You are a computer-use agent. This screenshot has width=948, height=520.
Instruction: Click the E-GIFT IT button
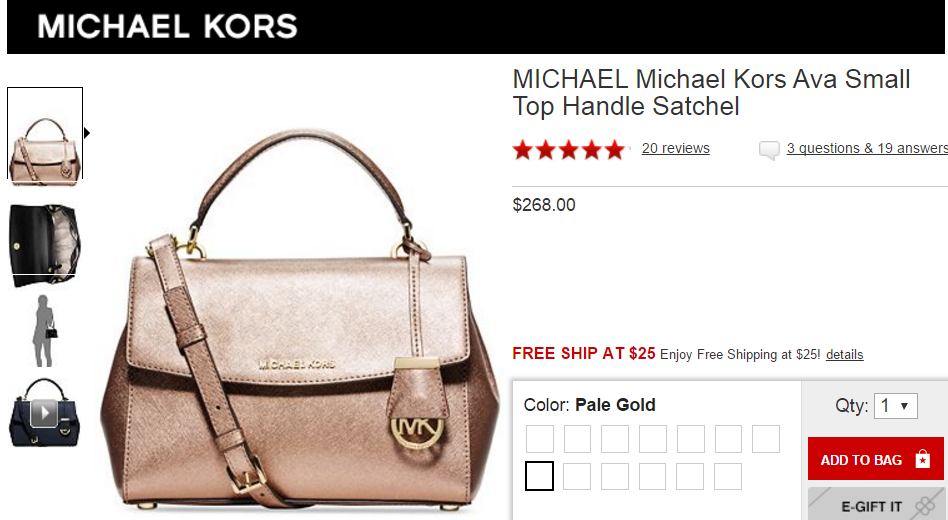[x=875, y=505]
